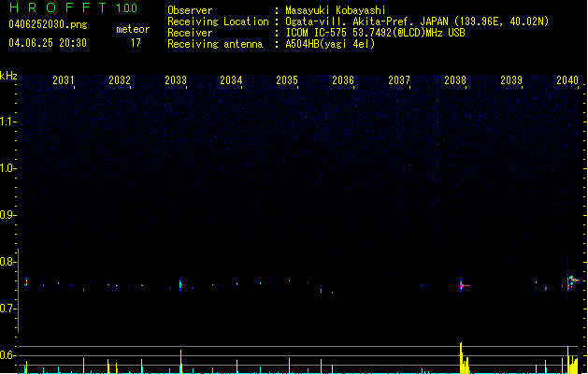Viewport: 588px width, 374px height.
Task: Click the 1.0 kHz frequency label
Action: pos(7,168)
